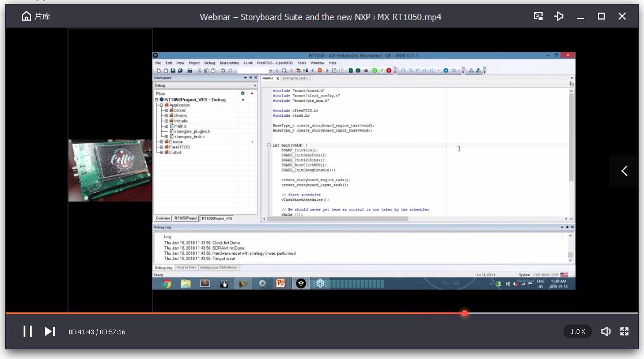
Task: Switch to the RT1050Project_VFS workspace tab
Action: coord(217,218)
